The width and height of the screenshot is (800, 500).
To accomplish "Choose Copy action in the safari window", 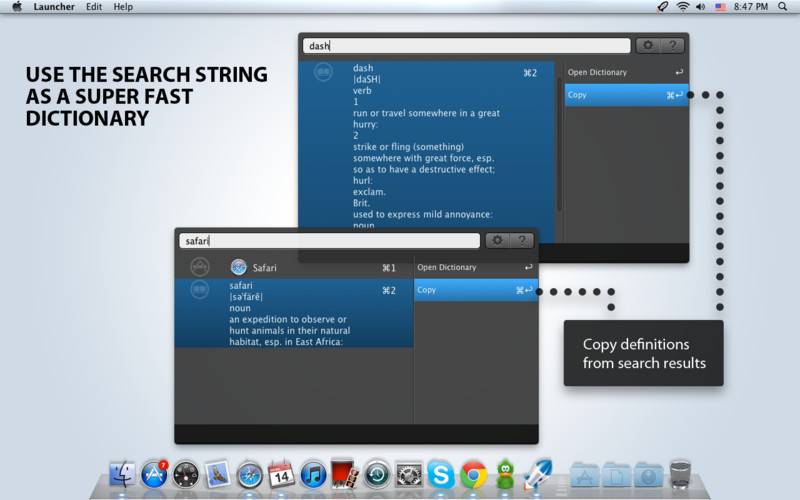I will click(476, 290).
